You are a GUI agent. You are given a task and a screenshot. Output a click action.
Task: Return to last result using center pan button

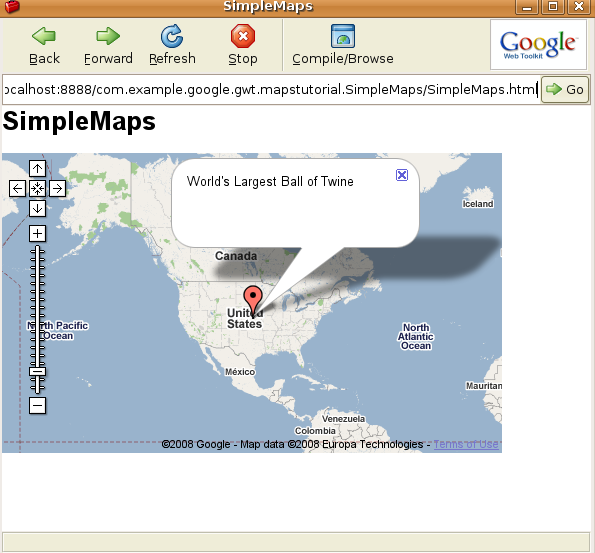point(37,189)
